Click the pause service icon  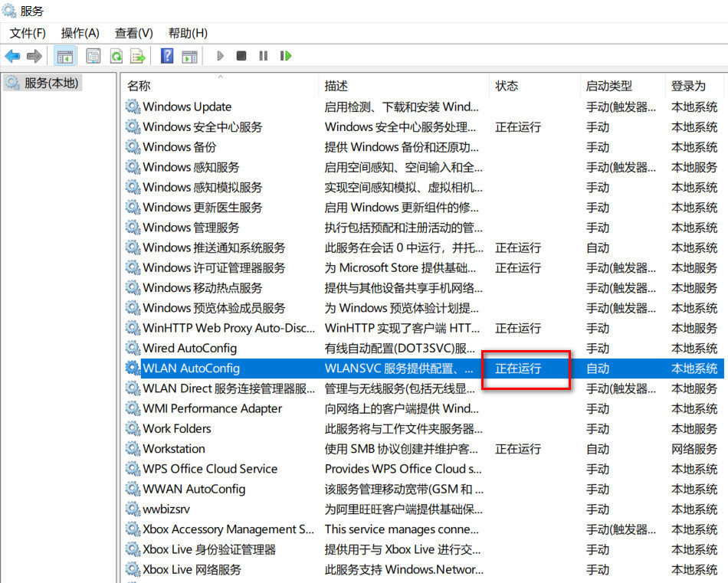[263, 55]
